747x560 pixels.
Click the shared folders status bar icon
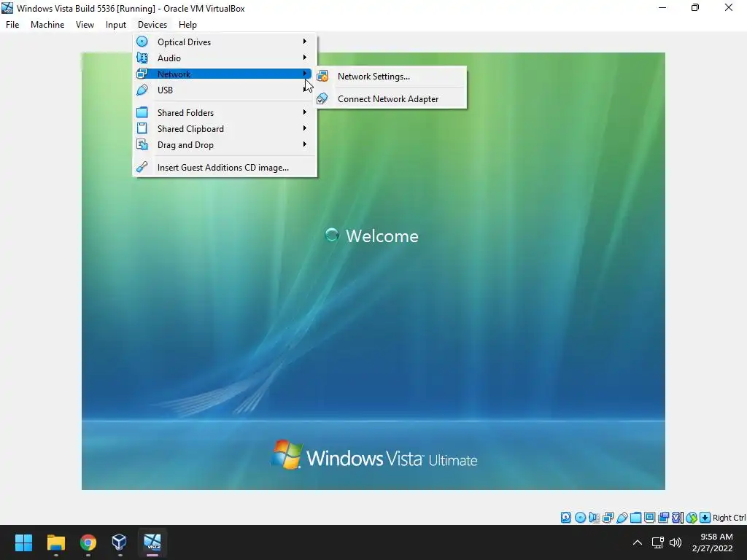[x=635, y=518]
